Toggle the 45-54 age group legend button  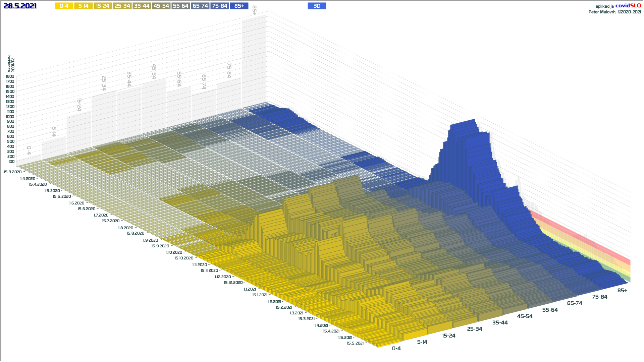coord(161,6)
